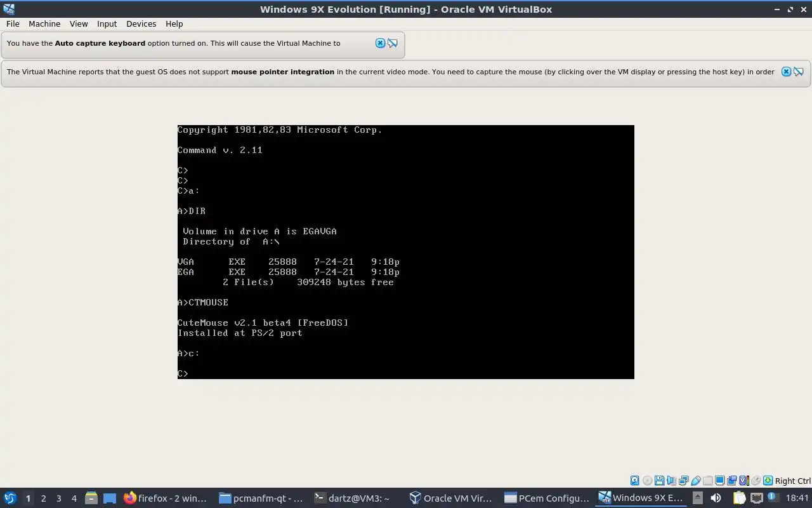
Task: Maximize the VirtualBox VM window
Action: coord(790,9)
